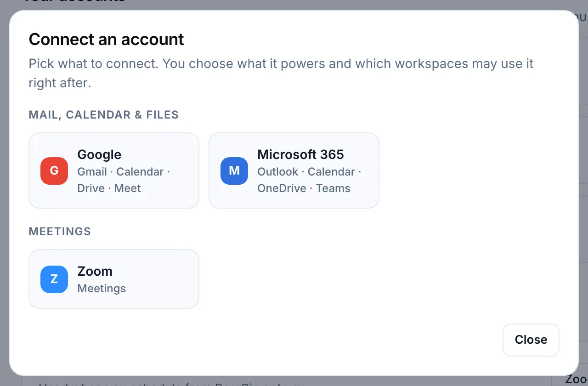Click the "Google" card title
588x386 pixels.
click(x=99, y=154)
